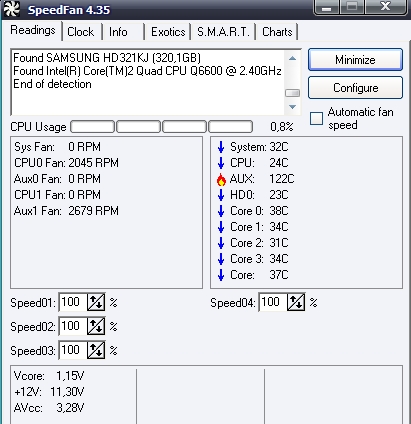Enable the Automatic fan speed checkbox
This screenshot has width=411, height=424.
[316, 119]
